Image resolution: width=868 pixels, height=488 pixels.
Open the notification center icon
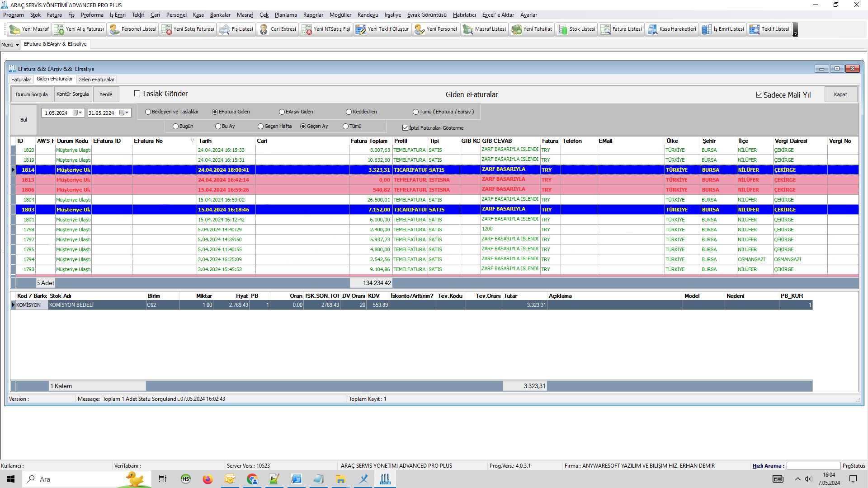click(853, 479)
